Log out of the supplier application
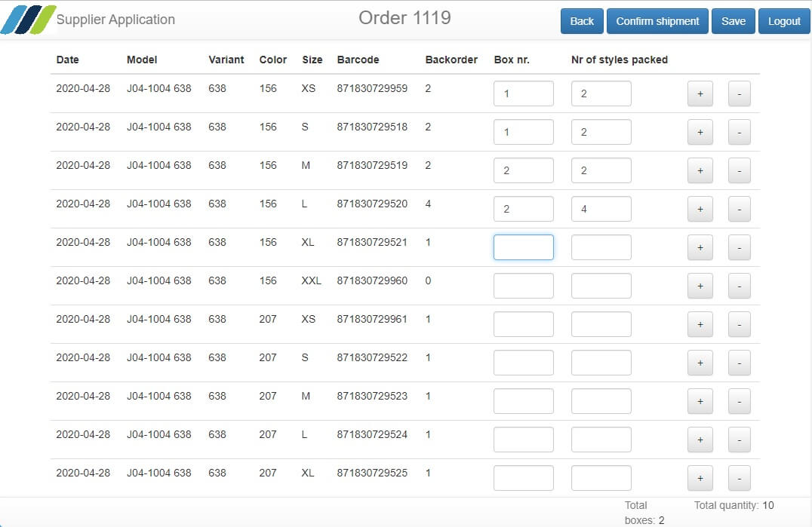 click(x=783, y=21)
